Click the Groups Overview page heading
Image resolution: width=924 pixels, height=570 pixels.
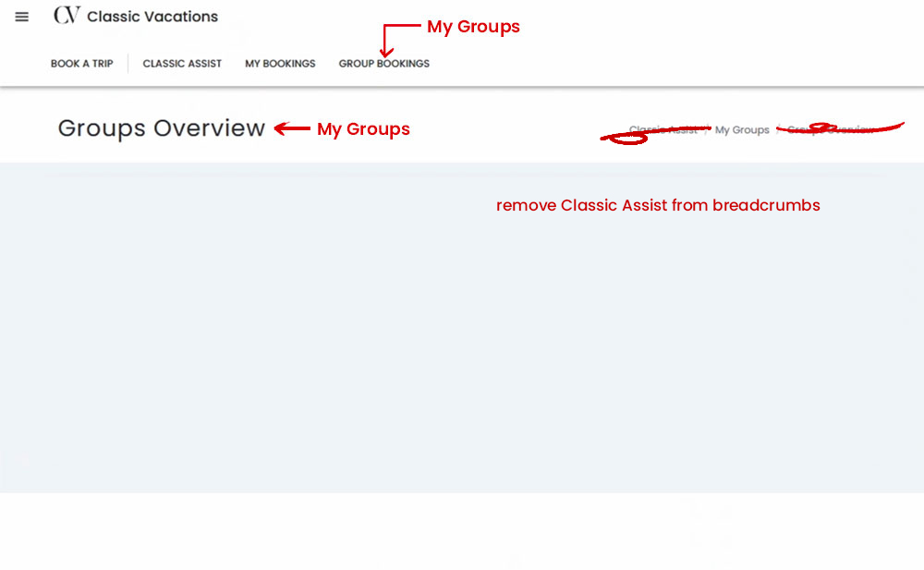pos(161,128)
